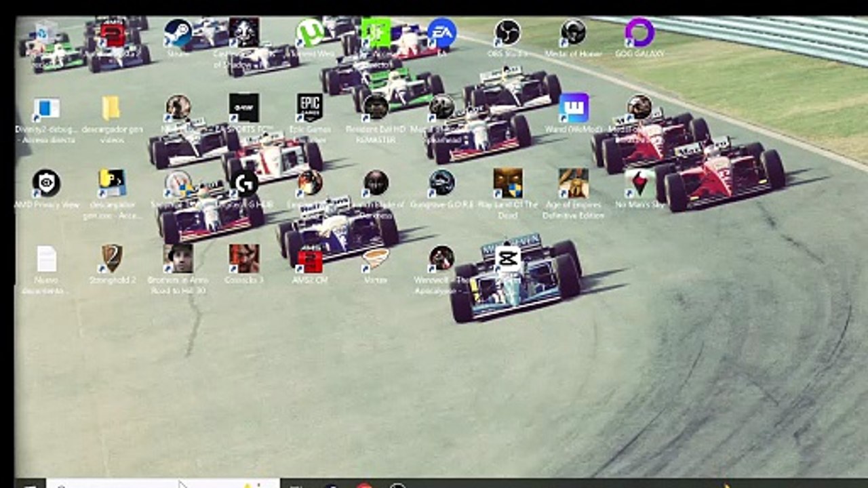The height and width of the screenshot is (488, 868).
Task: Launch the EA SPORTS FC shortcut
Action: 243,108
